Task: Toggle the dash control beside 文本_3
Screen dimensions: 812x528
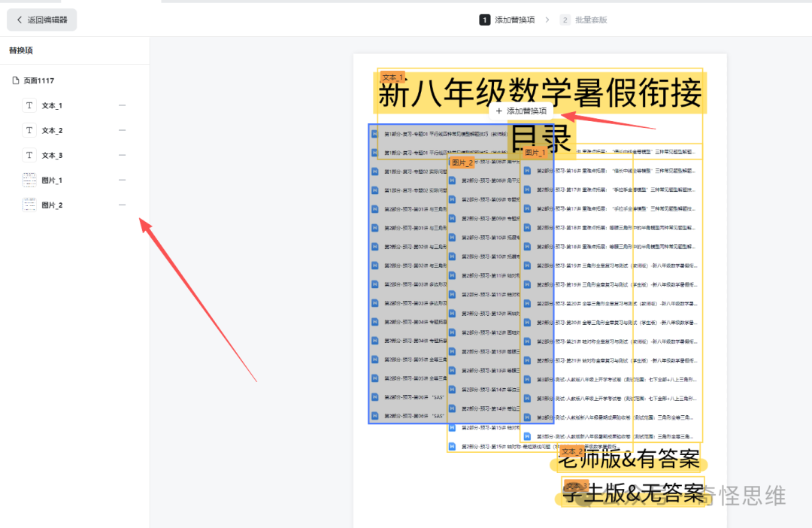Action: [122, 155]
